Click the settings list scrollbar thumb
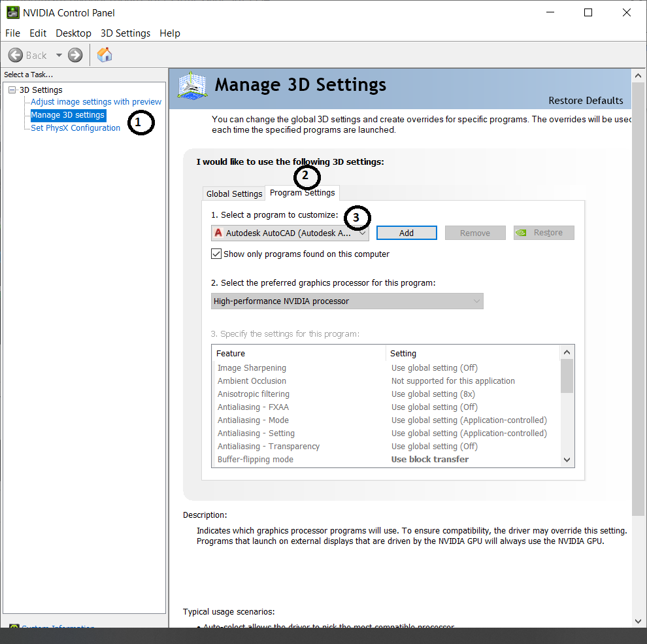Screen dimensions: 647x644 pyautogui.click(x=567, y=376)
